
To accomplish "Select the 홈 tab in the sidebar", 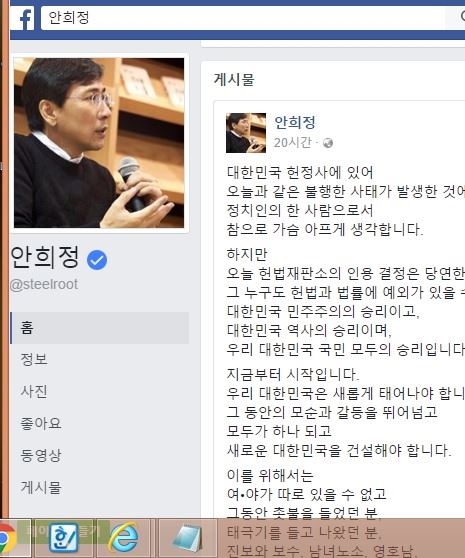I will 100,328.
